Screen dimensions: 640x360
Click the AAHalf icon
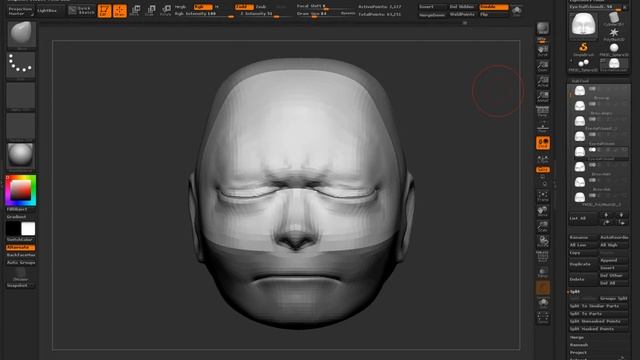pyautogui.click(x=542, y=96)
